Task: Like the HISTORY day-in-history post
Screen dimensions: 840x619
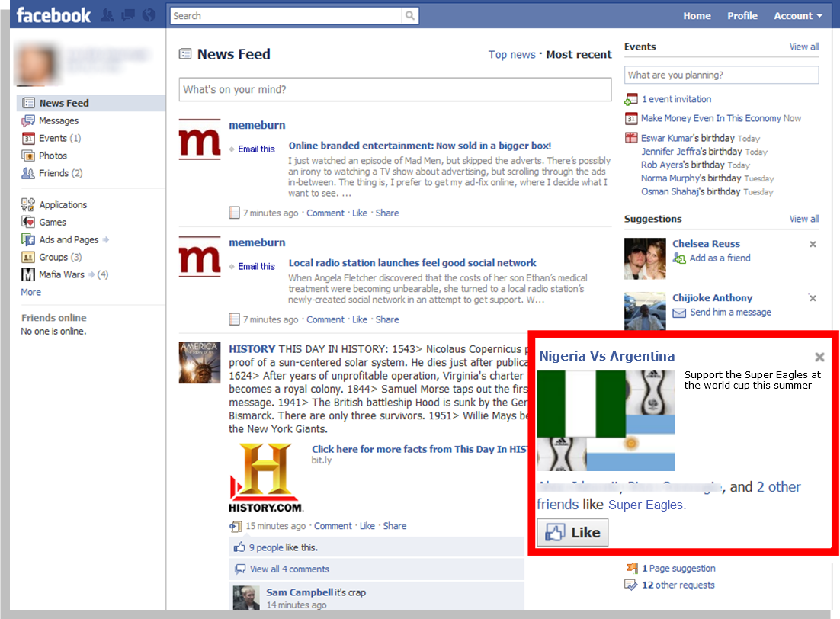Action: click(x=367, y=525)
